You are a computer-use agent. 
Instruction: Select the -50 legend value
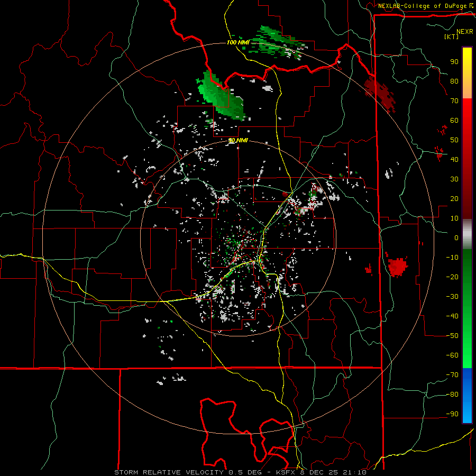[x=452, y=336]
